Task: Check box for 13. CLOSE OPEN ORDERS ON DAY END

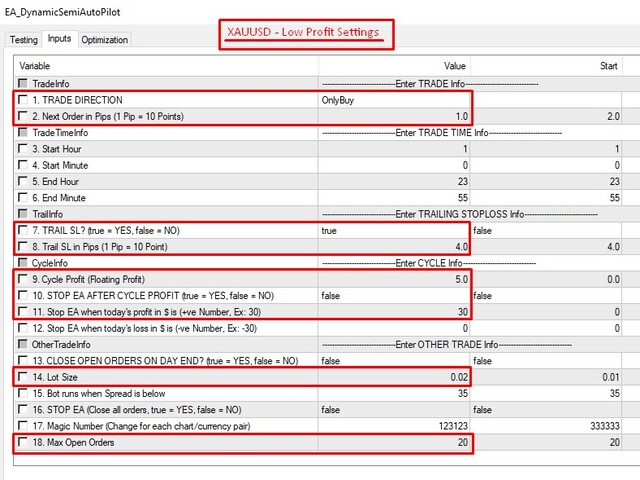Action: click(x=23, y=361)
